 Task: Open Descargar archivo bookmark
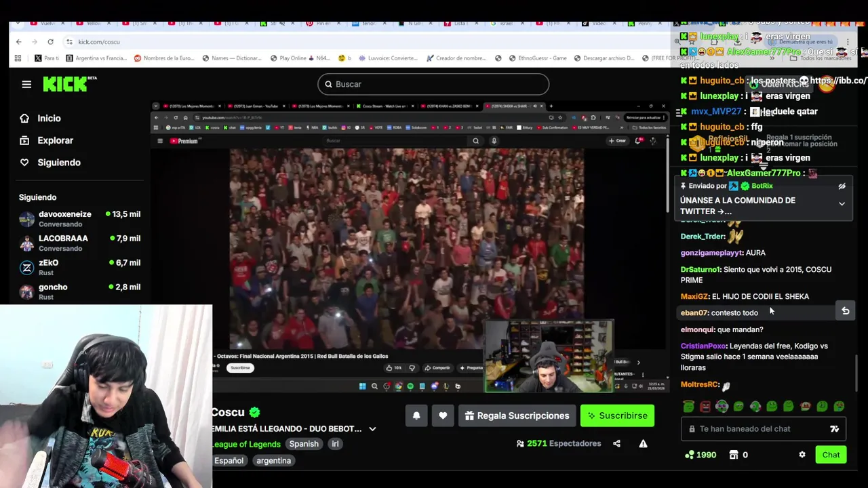[x=604, y=58]
